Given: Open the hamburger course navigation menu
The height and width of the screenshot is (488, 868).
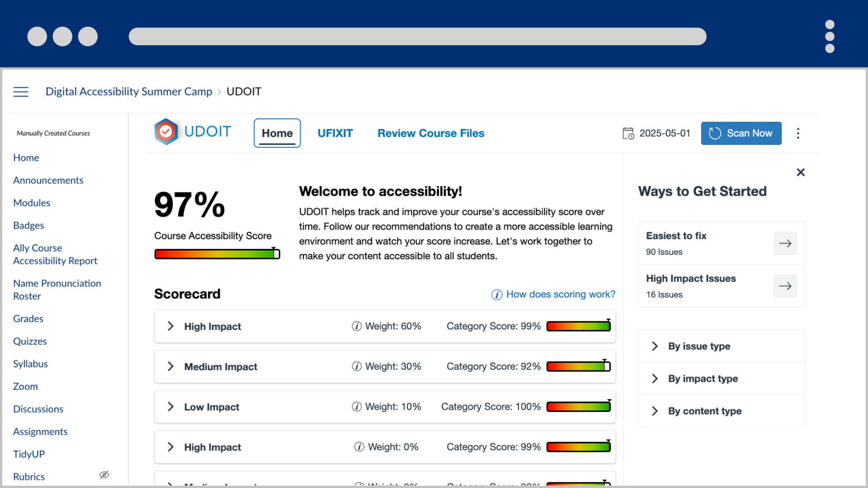Looking at the screenshot, I should pyautogui.click(x=21, y=92).
